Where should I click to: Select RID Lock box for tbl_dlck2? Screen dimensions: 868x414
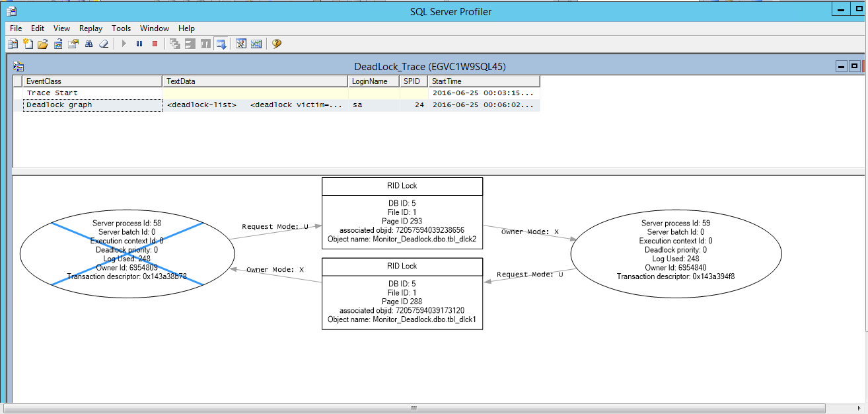point(402,213)
